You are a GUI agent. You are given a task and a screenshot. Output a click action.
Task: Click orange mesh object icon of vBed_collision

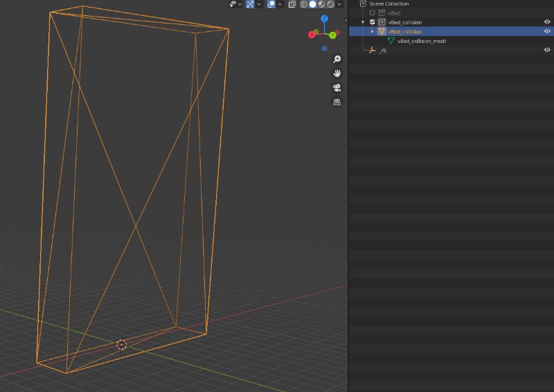click(x=382, y=31)
